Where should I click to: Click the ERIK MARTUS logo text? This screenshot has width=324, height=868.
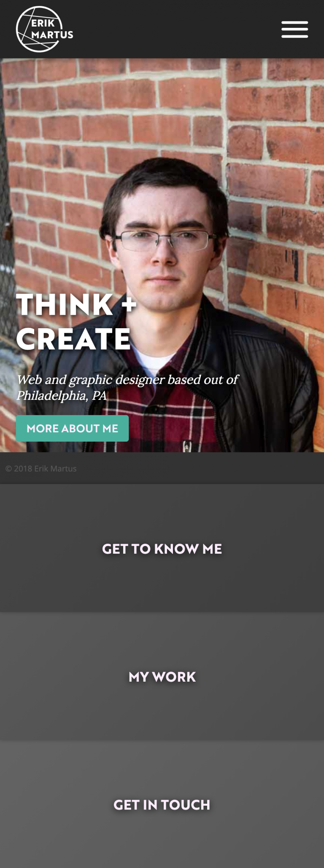coord(52,29)
